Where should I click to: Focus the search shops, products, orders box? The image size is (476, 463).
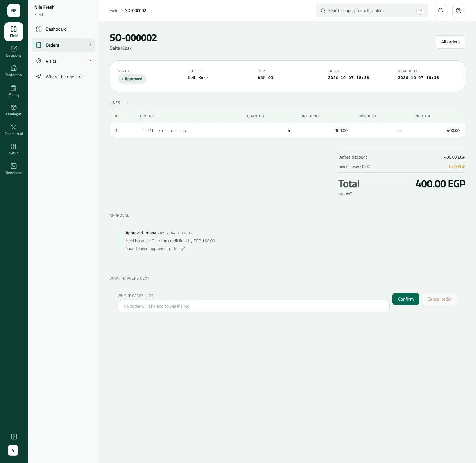(x=372, y=11)
